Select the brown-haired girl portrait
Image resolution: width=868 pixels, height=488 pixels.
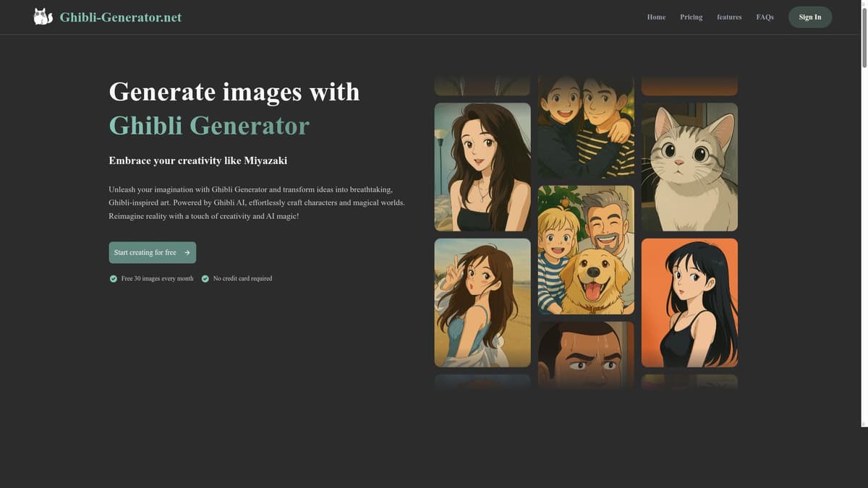pyautogui.click(x=482, y=167)
